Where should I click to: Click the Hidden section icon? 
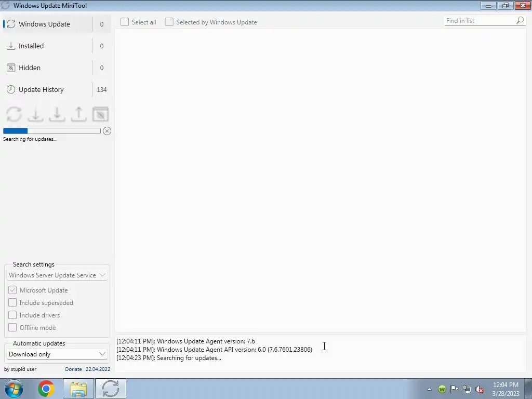pos(11,68)
